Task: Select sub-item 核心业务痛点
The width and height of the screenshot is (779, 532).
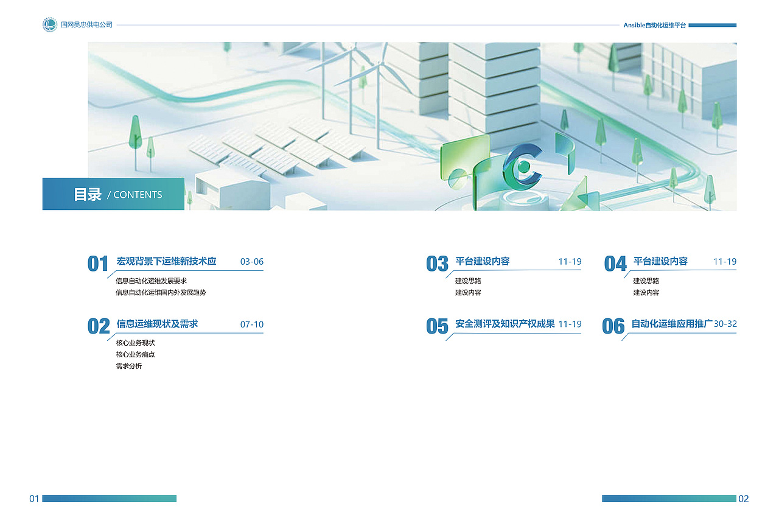Action: click(x=135, y=354)
